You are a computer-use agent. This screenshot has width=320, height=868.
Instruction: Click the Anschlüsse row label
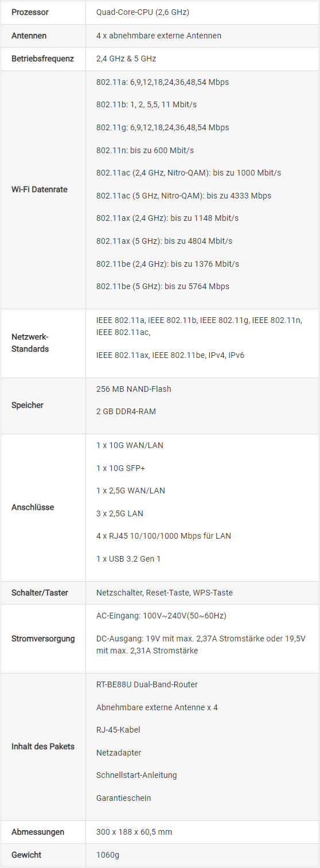click(33, 507)
